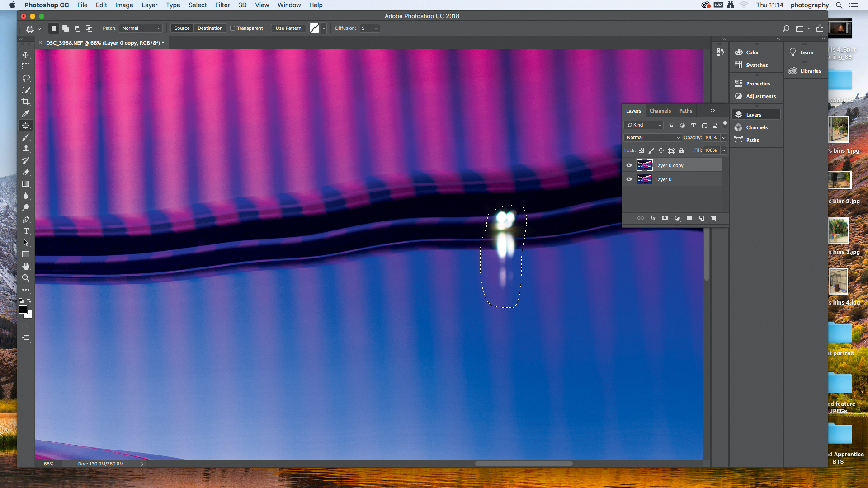868x488 pixels.
Task: Toggle visibility of Layer 0
Action: pyautogui.click(x=629, y=179)
